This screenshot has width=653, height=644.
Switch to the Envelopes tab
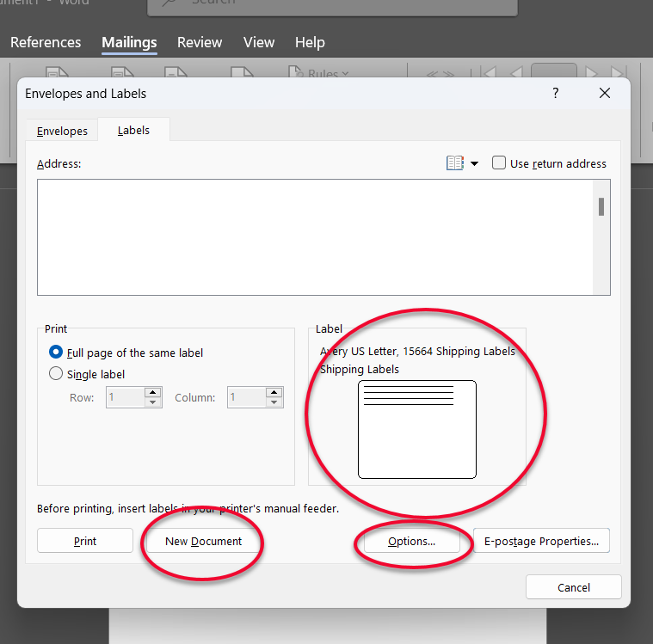coord(62,132)
